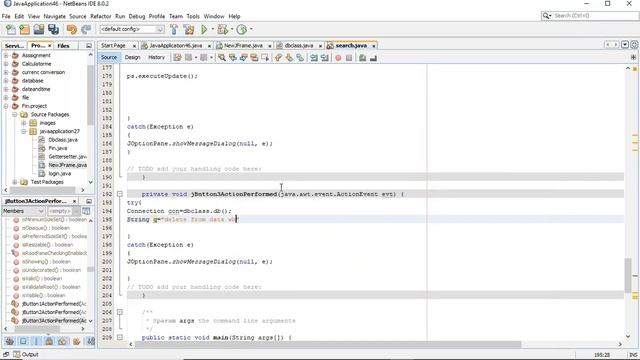Click the Find Next Occurrence editor icon
The height and width of the screenshot is (360, 640).
coord(244,58)
